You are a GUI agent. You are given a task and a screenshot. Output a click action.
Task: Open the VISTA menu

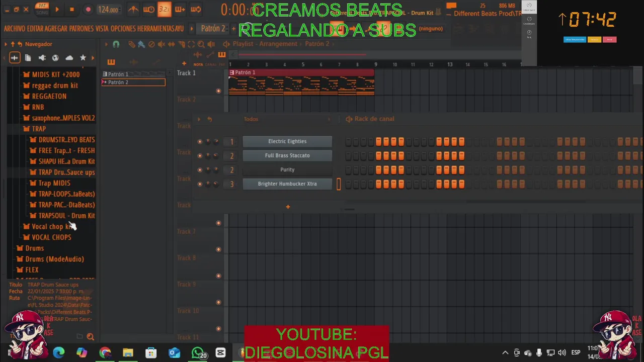pos(102,29)
